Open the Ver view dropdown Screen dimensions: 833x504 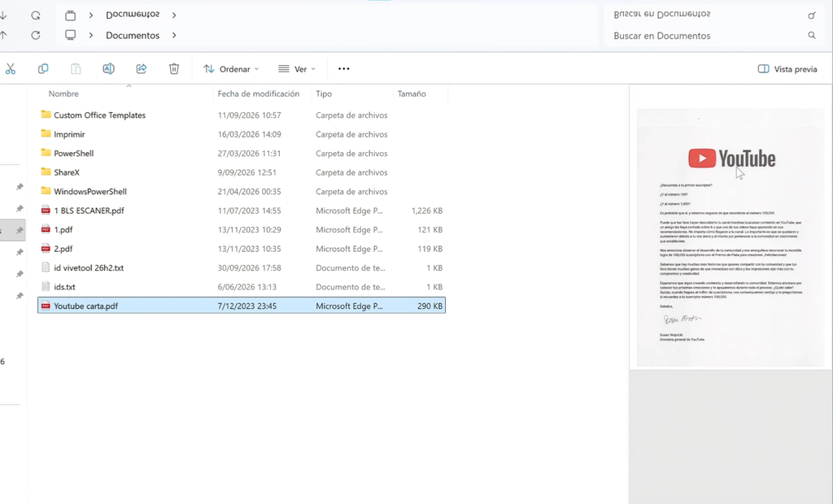(297, 69)
